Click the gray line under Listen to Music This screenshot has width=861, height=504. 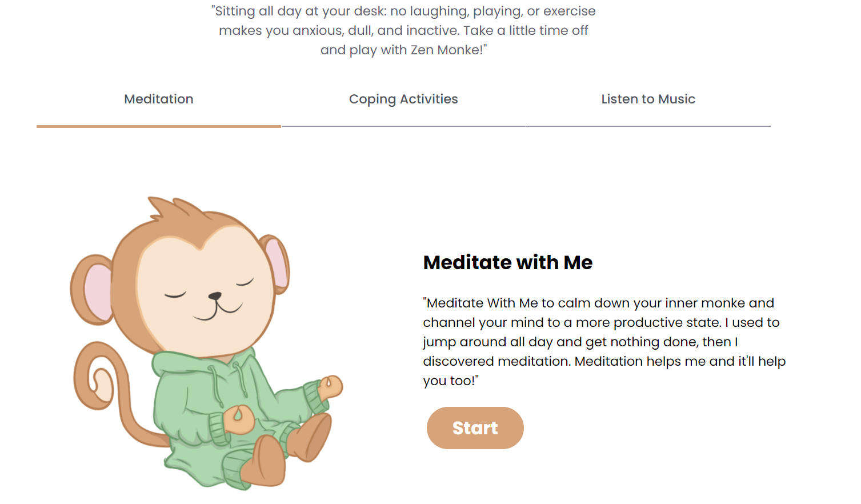tap(648, 126)
